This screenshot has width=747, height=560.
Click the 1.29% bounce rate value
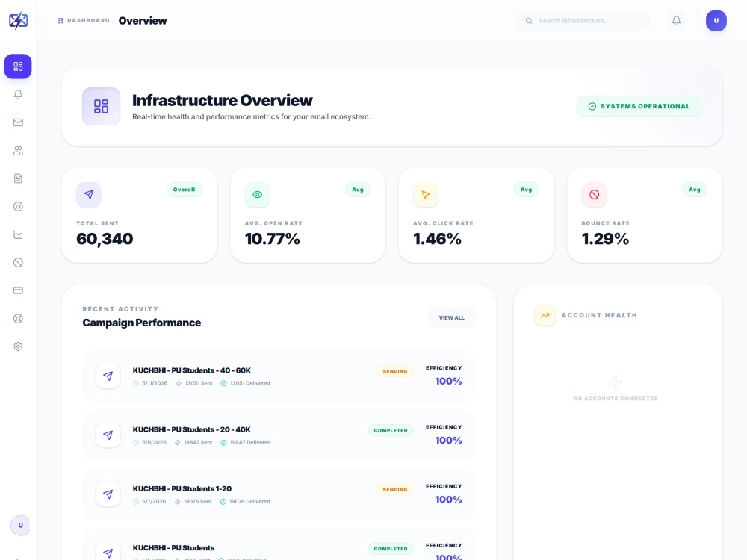tap(605, 239)
